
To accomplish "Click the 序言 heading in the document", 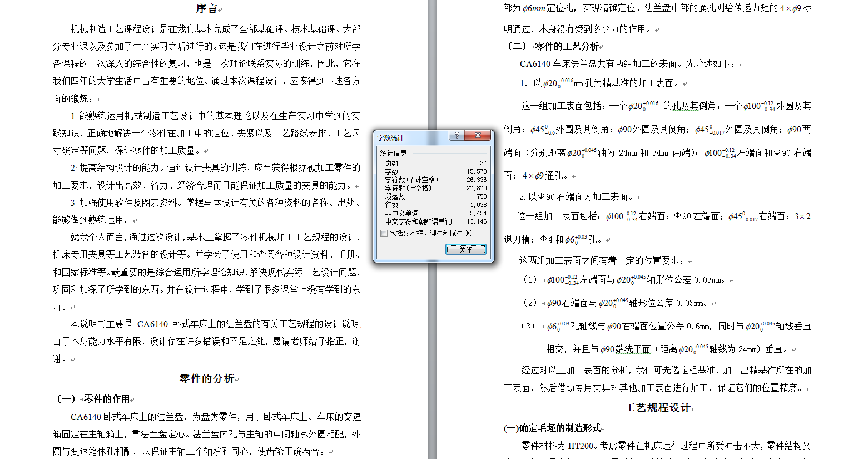I will (207, 9).
